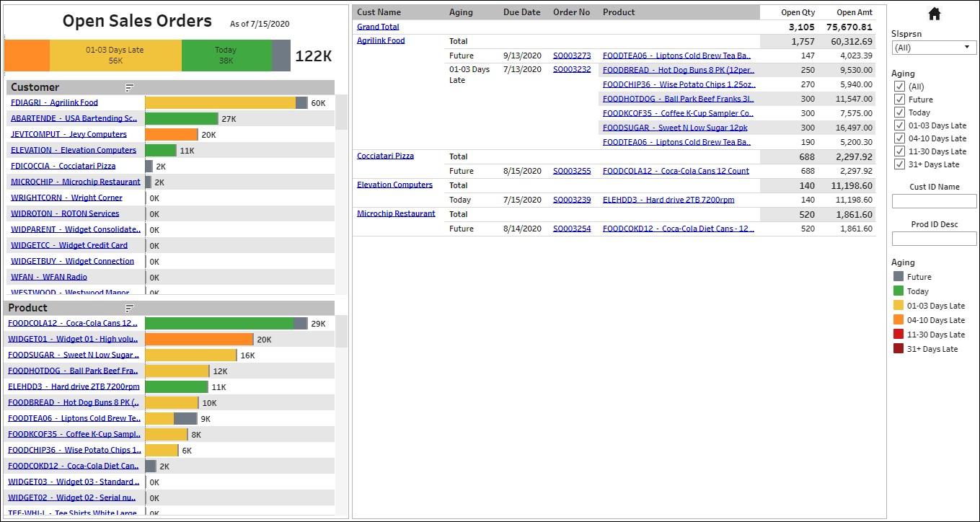Focus the Prod ID Desc text box
The image size is (980, 522).
pyautogui.click(x=934, y=239)
